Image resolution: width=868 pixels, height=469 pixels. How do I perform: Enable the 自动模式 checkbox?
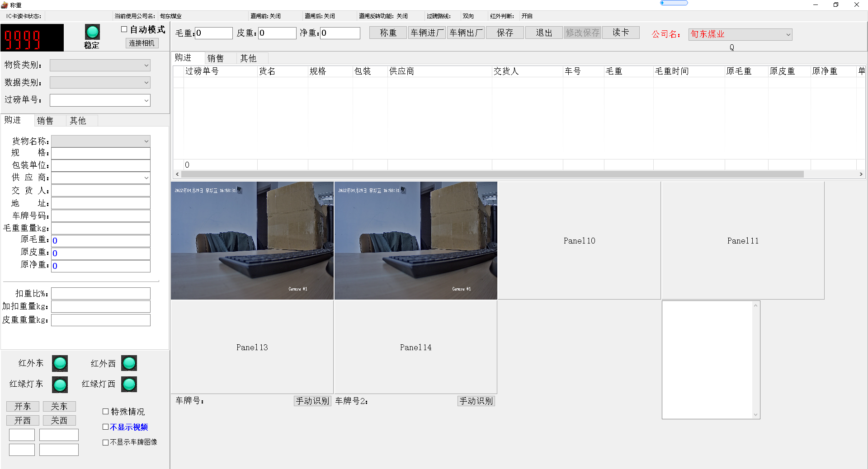point(124,29)
